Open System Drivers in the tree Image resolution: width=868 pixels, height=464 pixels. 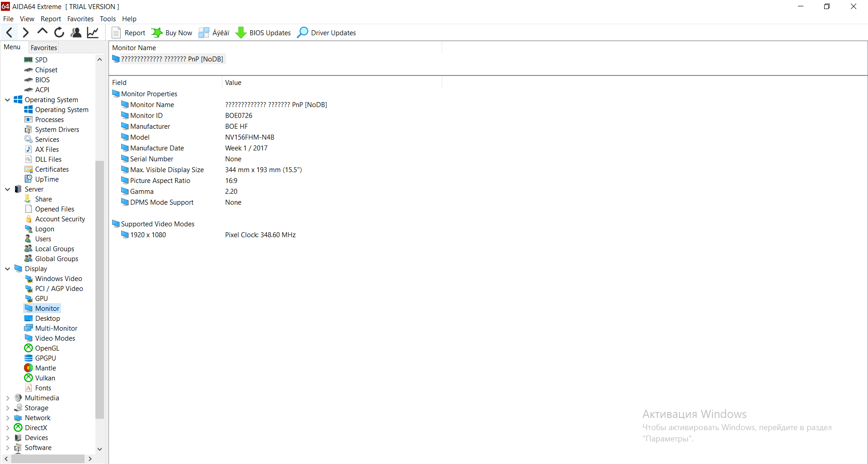[52, 130]
